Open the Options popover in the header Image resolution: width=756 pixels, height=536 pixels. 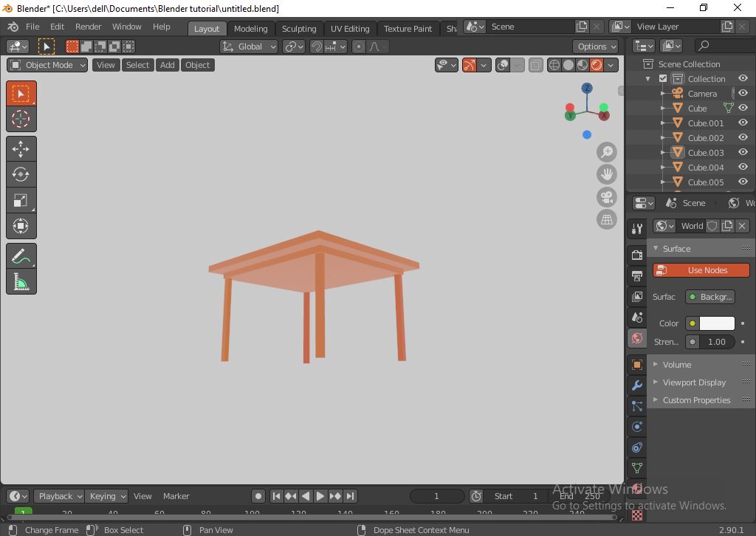click(595, 46)
